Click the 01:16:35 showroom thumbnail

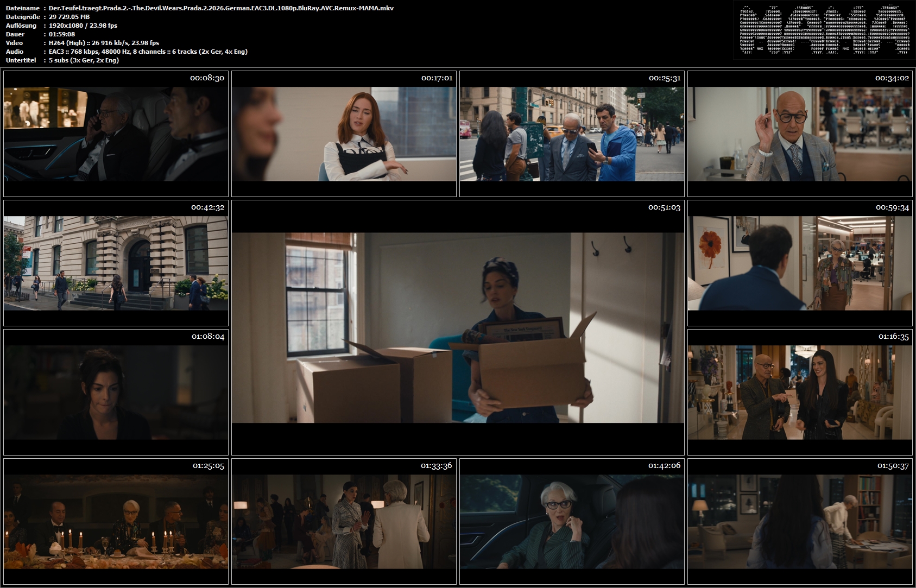click(x=800, y=392)
